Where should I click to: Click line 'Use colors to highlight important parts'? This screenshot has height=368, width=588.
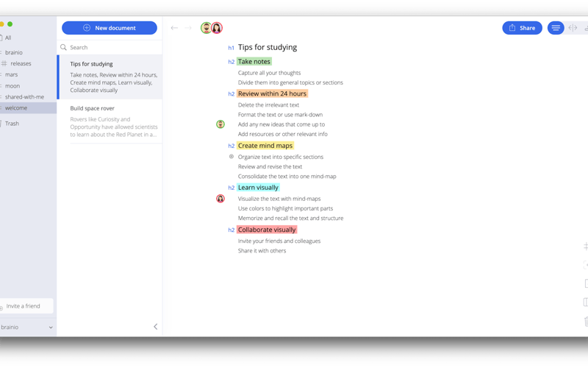click(285, 208)
